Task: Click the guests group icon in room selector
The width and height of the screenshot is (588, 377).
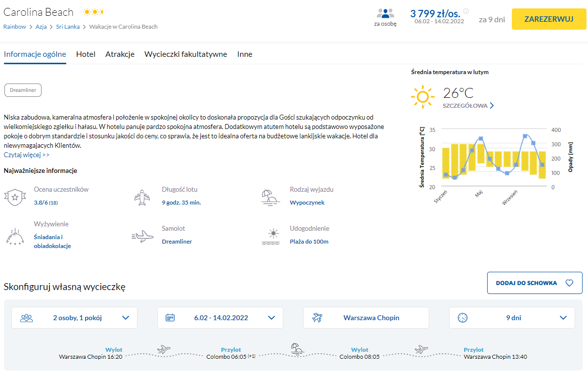Action: [x=26, y=318]
